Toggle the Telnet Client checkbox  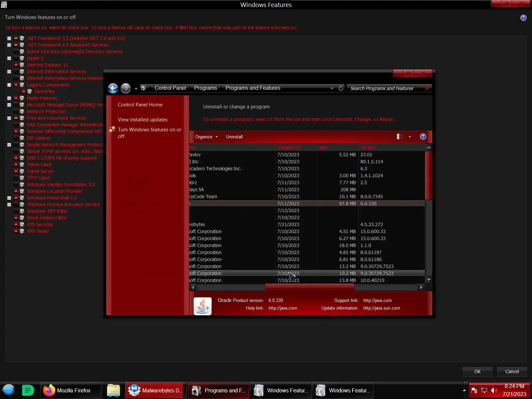pyautogui.click(x=16, y=165)
